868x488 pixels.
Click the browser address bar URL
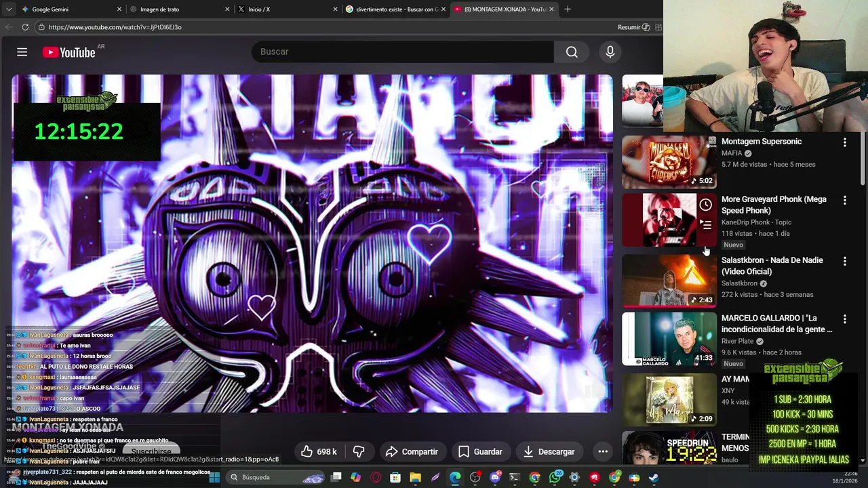[115, 27]
